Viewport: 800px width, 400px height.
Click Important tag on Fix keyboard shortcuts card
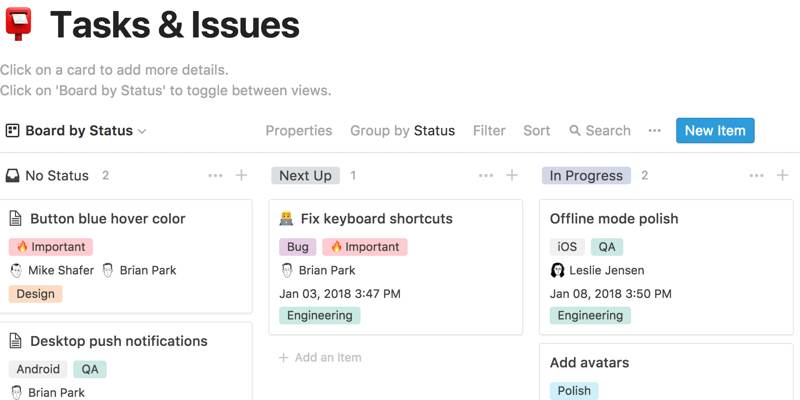(x=365, y=247)
